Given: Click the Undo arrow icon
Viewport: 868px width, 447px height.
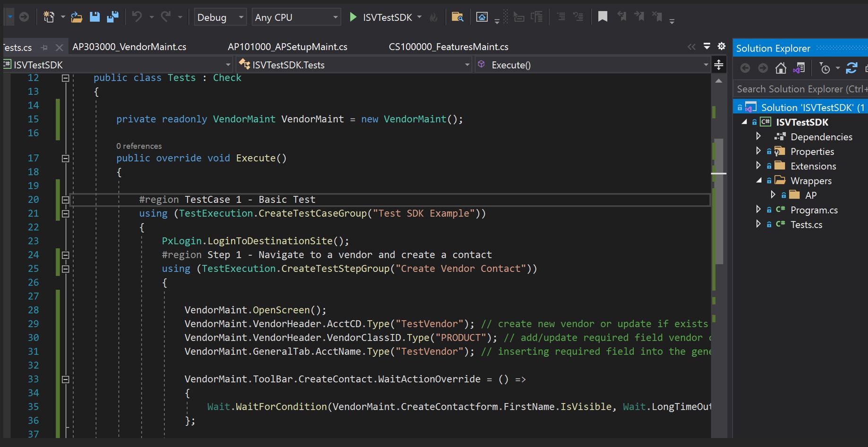Looking at the screenshot, I should [137, 17].
